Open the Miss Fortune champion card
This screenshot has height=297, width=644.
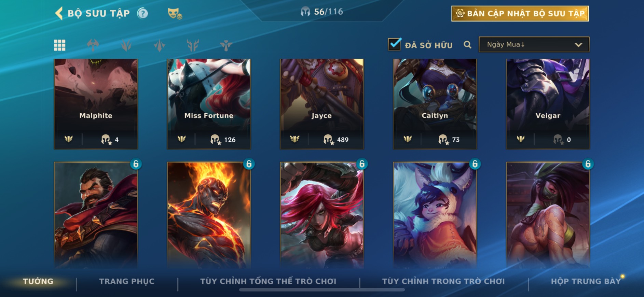(x=209, y=104)
